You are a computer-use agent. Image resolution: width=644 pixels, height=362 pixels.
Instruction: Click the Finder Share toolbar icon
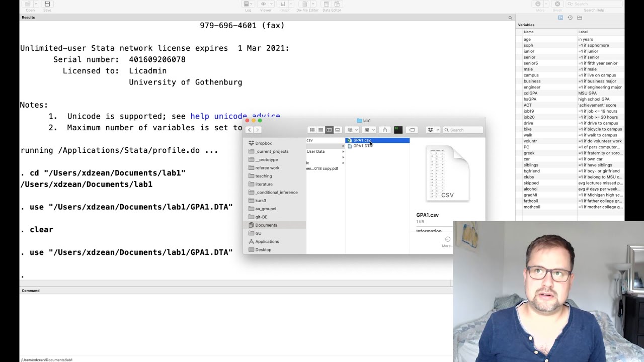point(385,130)
